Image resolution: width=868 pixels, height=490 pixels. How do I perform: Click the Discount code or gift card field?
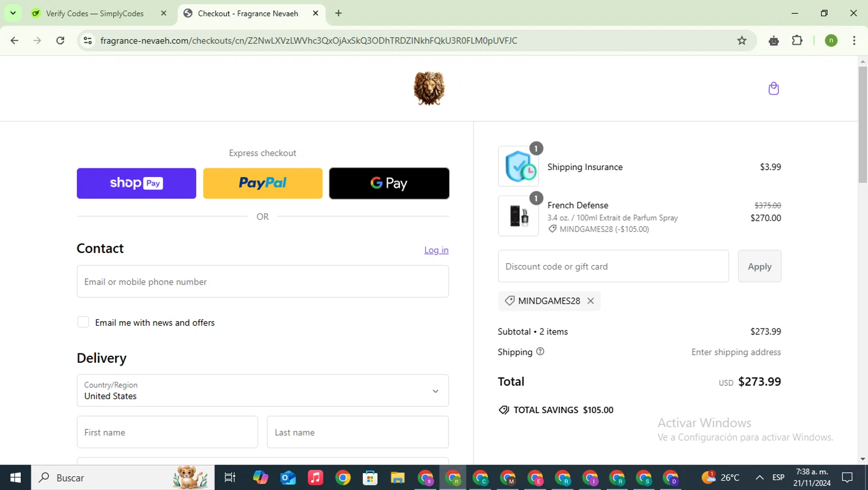(613, 266)
